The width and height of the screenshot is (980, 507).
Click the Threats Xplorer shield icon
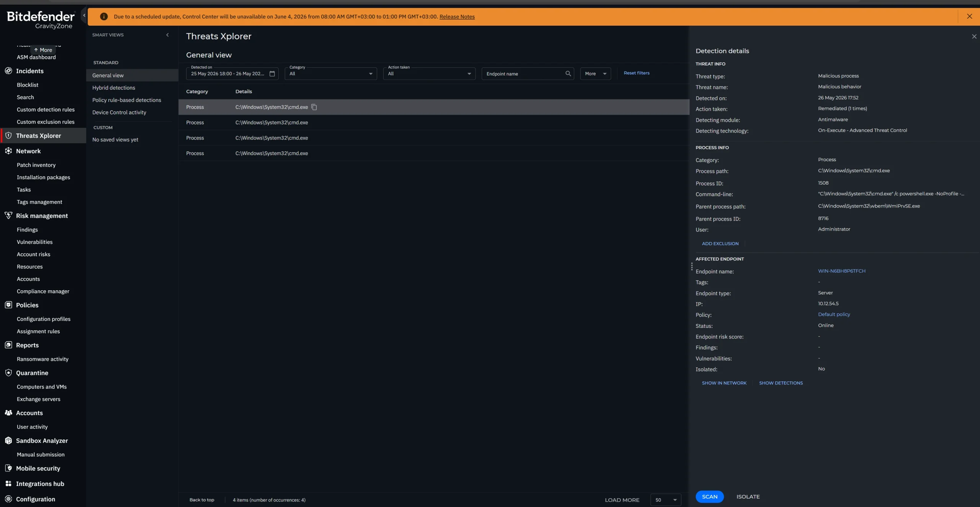[x=8, y=136]
